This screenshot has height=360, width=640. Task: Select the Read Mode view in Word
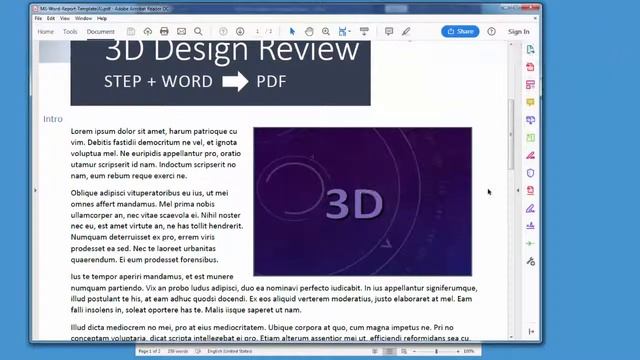[375, 351]
